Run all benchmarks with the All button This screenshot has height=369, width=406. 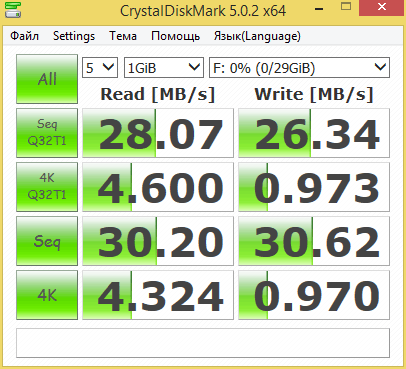tap(47, 79)
